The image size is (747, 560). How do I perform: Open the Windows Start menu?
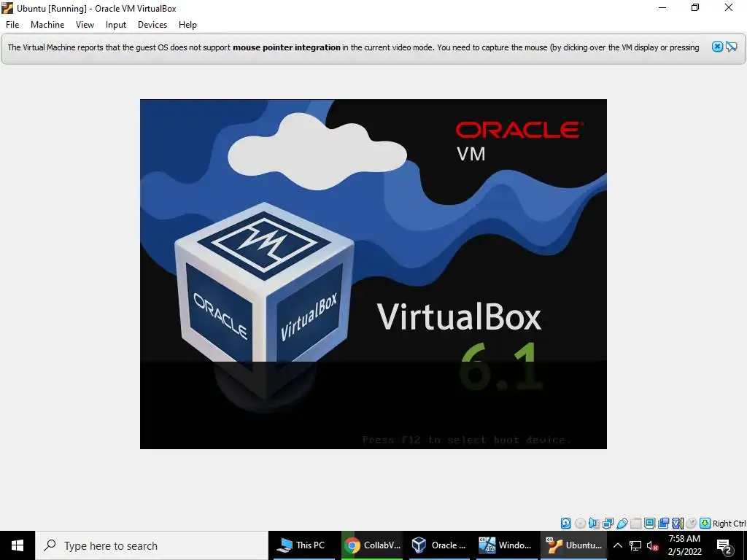[18, 545]
